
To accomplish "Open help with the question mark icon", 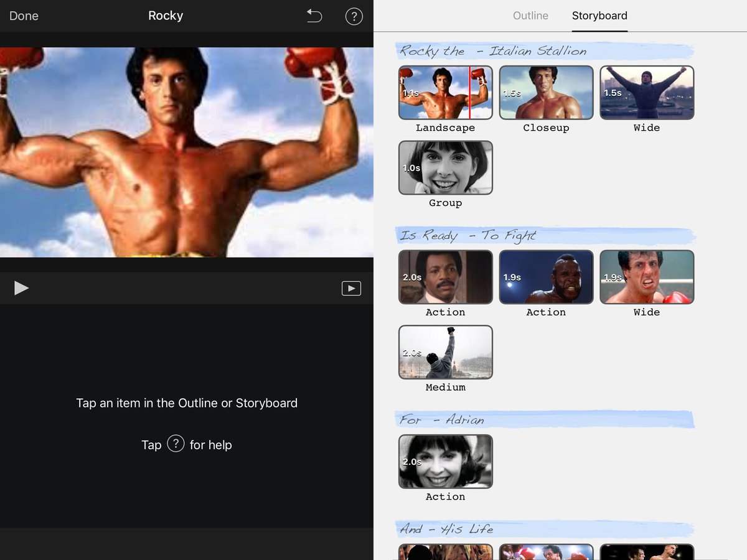I will pyautogui.click(x=354, y=16).
